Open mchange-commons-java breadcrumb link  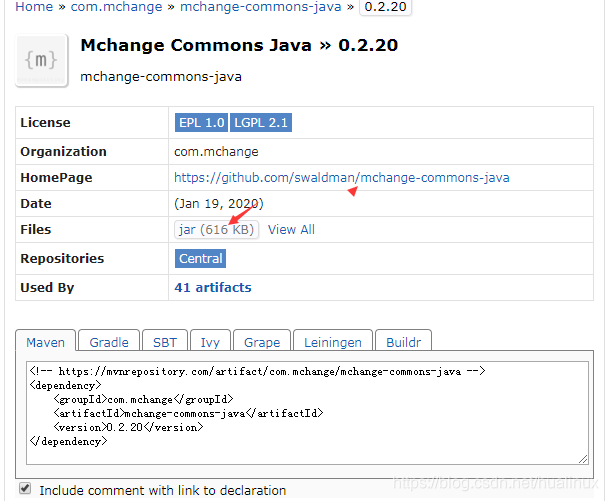coord(261,7)
